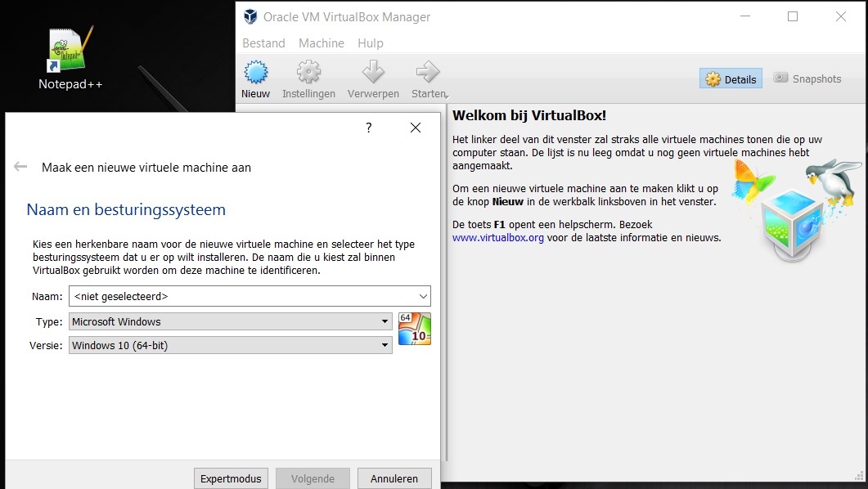Open the Starten dropdown arrow
Screen dimensions: 868x489
tap(446, 96)
